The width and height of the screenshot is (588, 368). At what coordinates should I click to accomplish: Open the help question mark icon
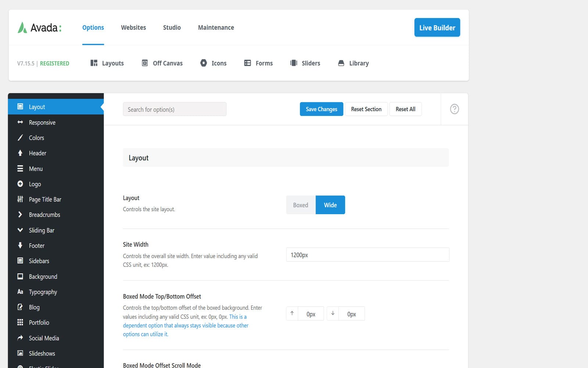click(x=454, y=109)
